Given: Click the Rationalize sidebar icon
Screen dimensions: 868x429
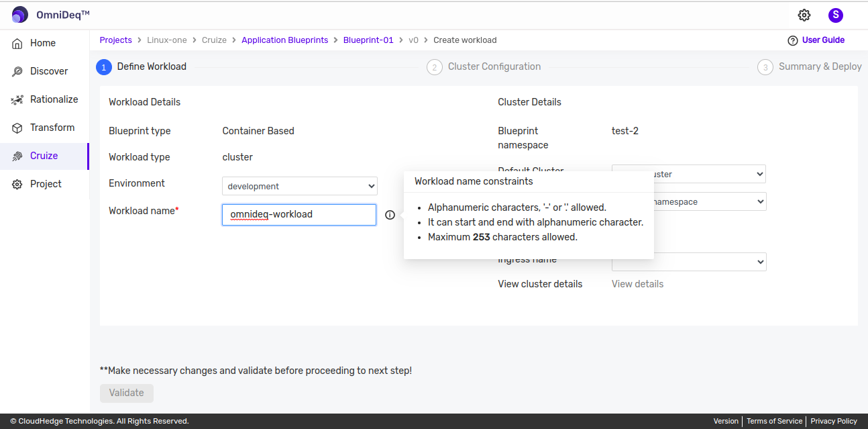Looking at the screenshot, I should point(17,99).
